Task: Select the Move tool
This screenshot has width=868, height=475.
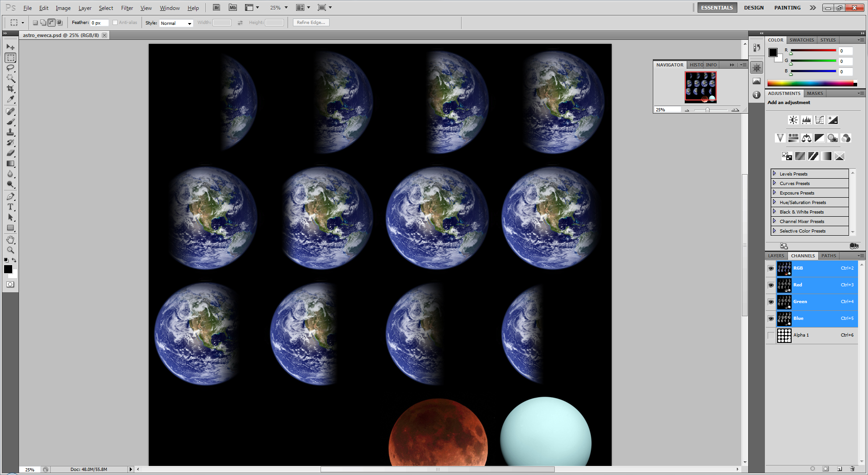Action: (x=10, y=47)
